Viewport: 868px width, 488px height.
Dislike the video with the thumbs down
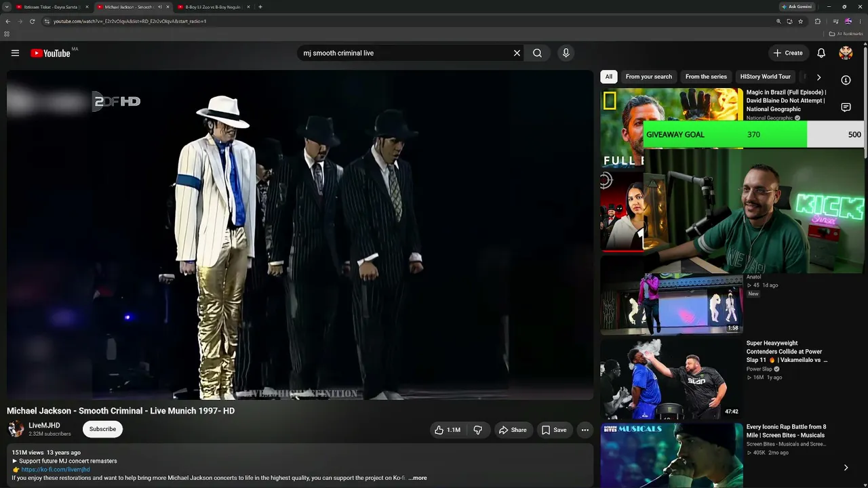478,430
